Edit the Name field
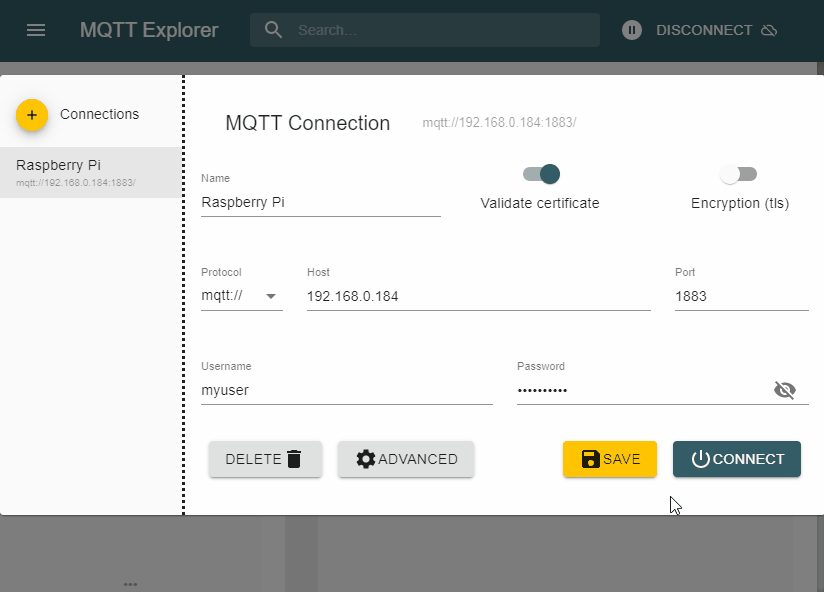The height and width of the screenshot is (592, 824). [x=321, y=203]
